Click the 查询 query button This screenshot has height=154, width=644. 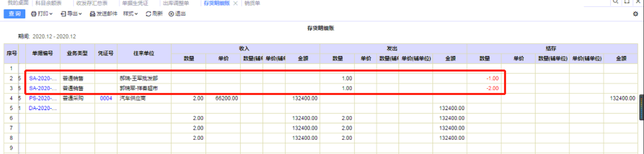pos(15,14)
